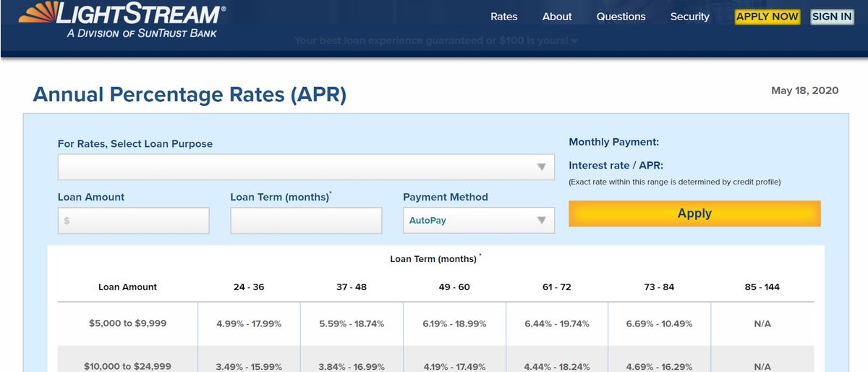This screenshot has height=372, width=868.
Task: Select the 24 - 36 term column header
Action: (x=249, y=287)
